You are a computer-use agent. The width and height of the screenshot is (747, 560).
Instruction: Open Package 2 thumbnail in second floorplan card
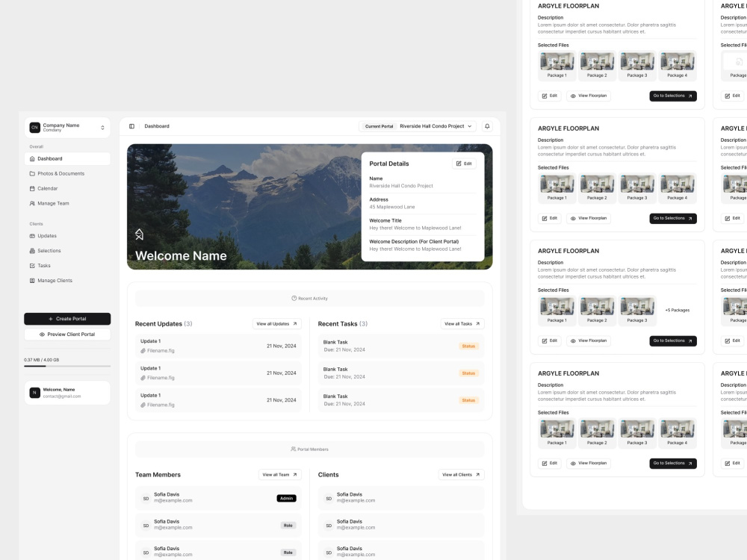point(597,187)
